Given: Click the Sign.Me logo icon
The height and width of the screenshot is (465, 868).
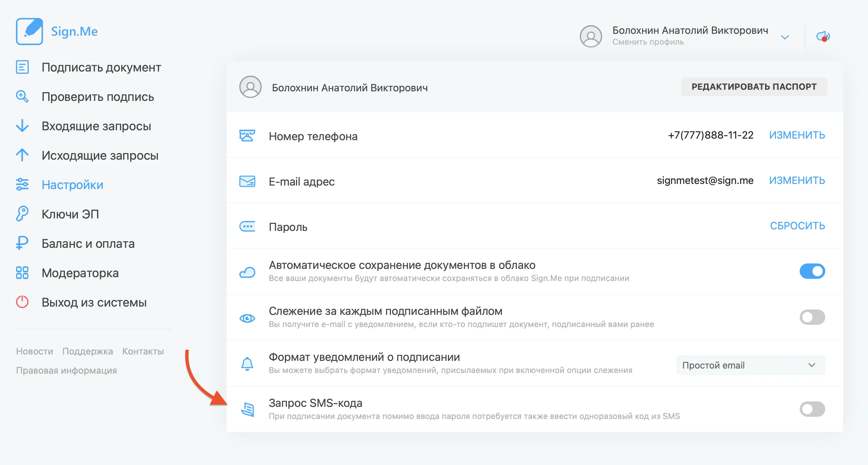Looking at the screenshot, I should tap(29, 31).
